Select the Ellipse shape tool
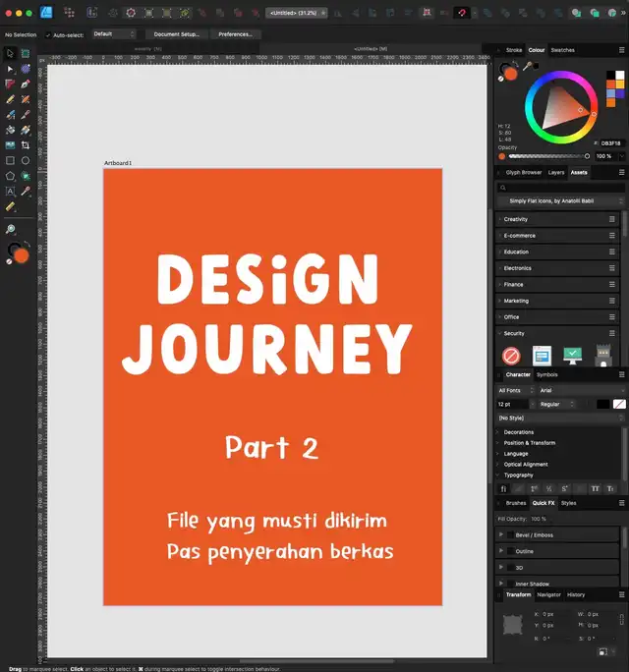 [26, 160]
